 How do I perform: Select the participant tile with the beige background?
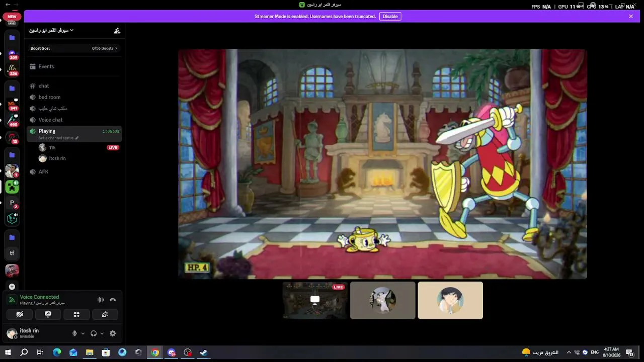coord(450,300)
